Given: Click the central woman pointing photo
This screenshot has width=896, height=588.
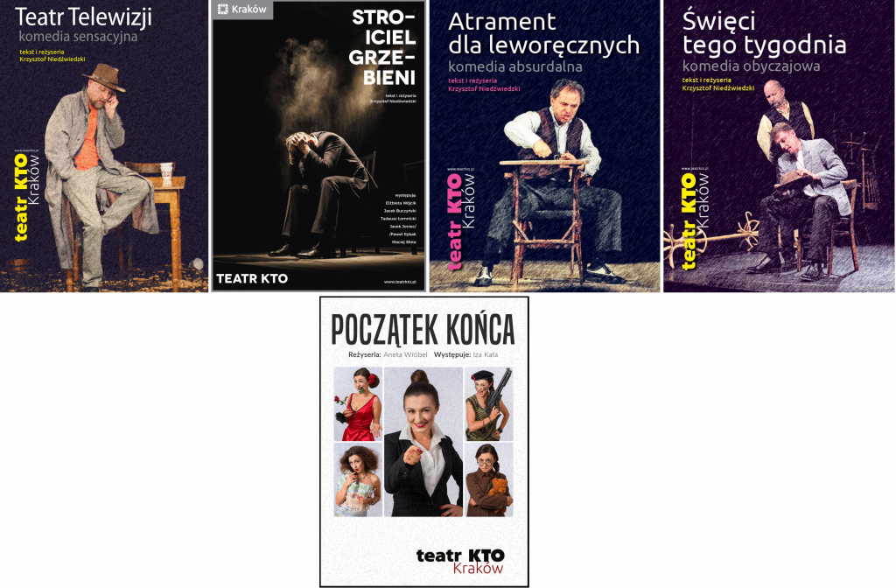Looking at the screenshot, I should pyautogui.click(x=423, y=442).
